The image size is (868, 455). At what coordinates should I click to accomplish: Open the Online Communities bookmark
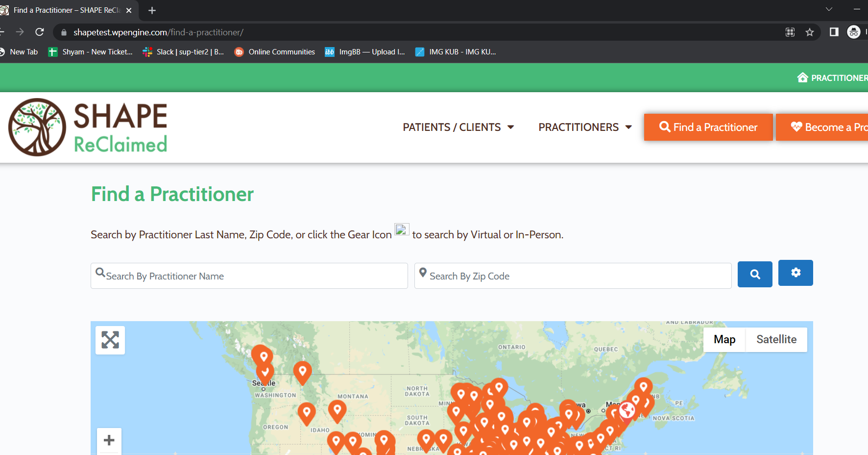tap(275, 52)
